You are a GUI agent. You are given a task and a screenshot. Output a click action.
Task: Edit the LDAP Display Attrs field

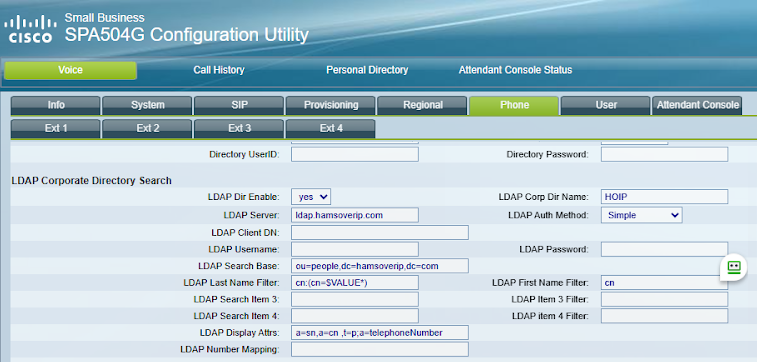(x=380, y=333)
